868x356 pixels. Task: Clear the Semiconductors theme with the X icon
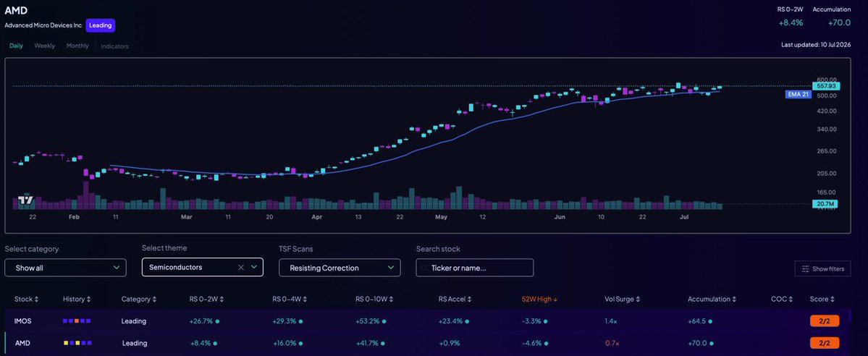(241, 267)
